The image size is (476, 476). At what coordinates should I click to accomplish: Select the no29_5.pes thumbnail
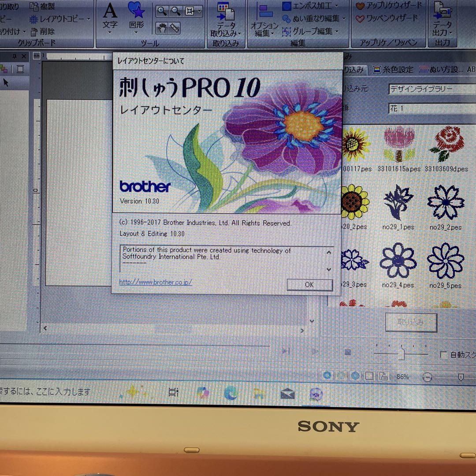coord(445,266)
